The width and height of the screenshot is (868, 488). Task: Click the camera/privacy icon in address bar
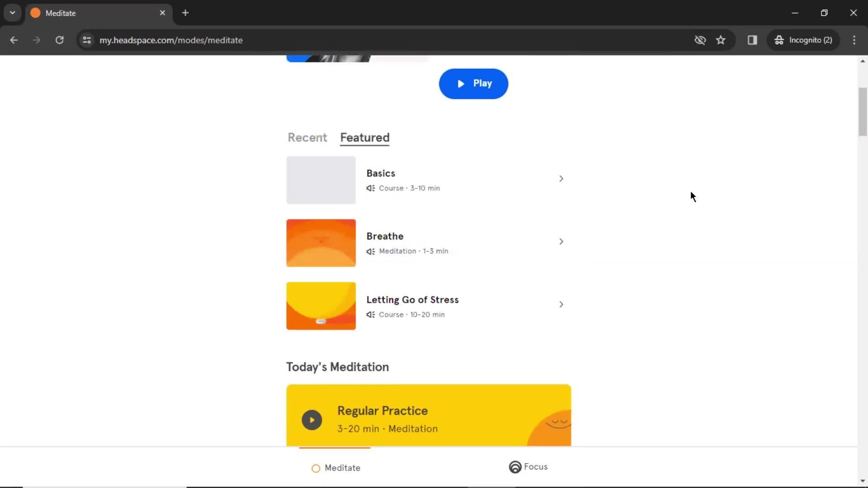click(x=700, y=40)
